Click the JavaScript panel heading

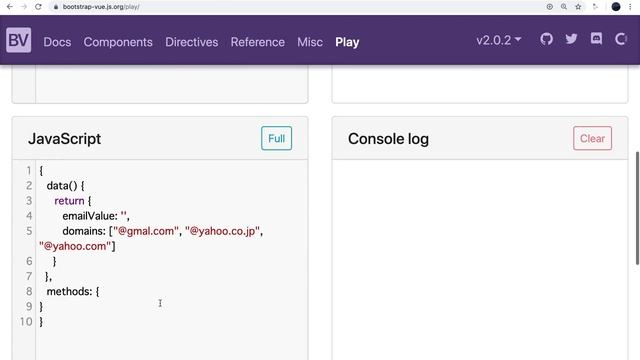(64, 139)
